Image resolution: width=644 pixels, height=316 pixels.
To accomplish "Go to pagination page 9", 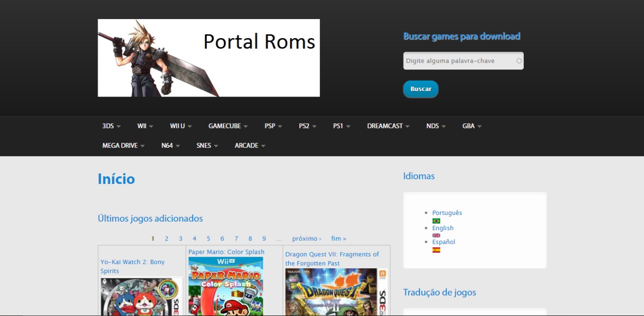I will click(x=264, y=239).
